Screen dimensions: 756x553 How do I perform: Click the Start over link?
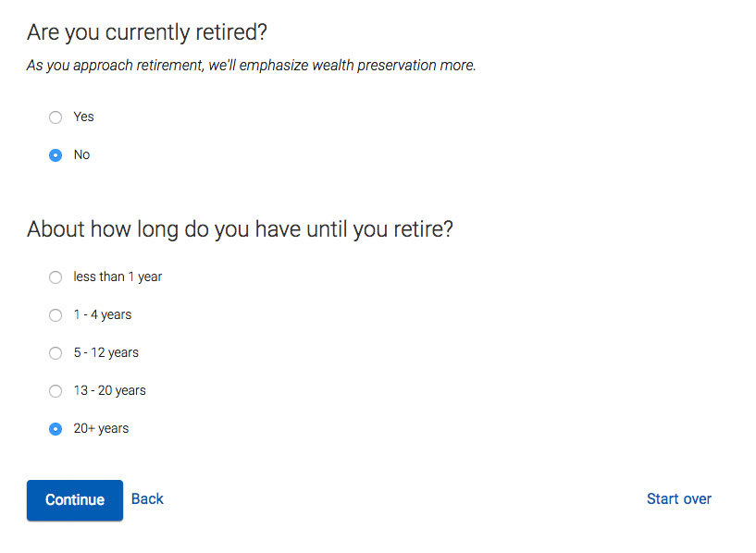678,499
